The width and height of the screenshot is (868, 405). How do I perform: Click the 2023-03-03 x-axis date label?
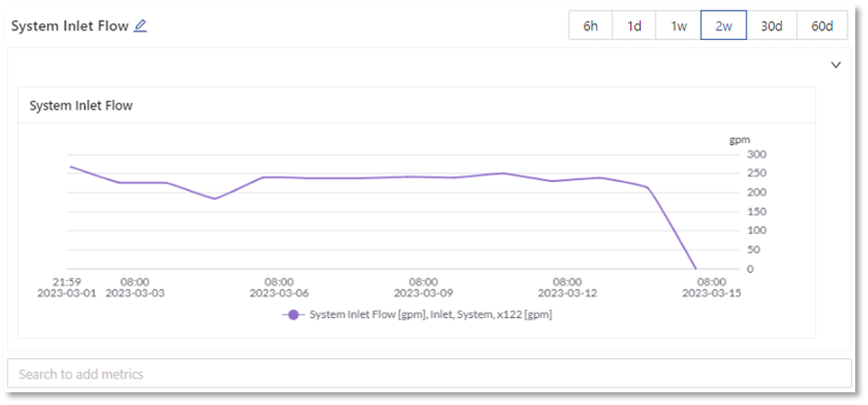click(135, 293)
